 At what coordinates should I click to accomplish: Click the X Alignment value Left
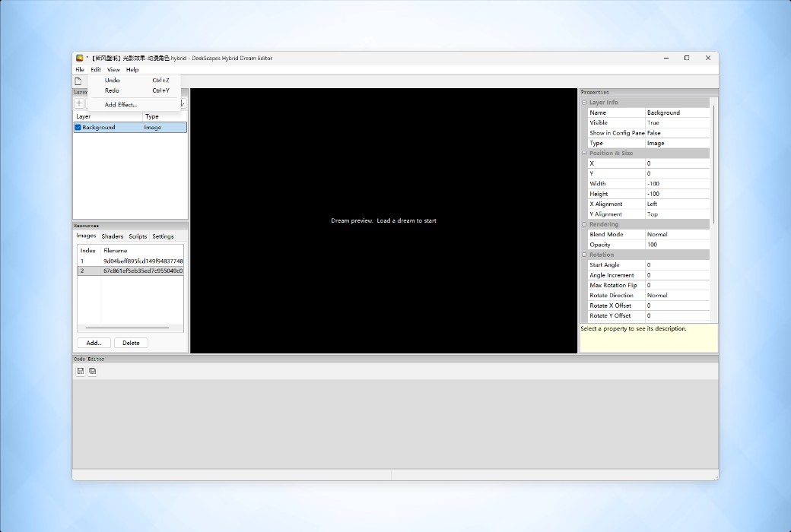coord(678,204)
